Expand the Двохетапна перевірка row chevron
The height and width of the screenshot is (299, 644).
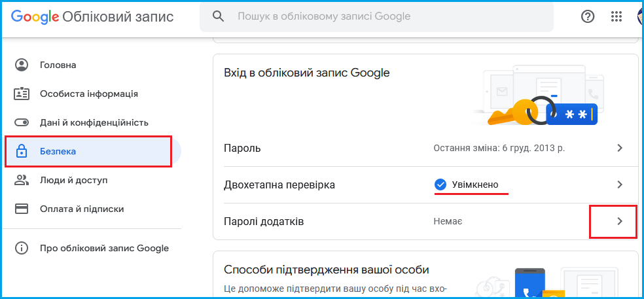(x=620, y=185)
